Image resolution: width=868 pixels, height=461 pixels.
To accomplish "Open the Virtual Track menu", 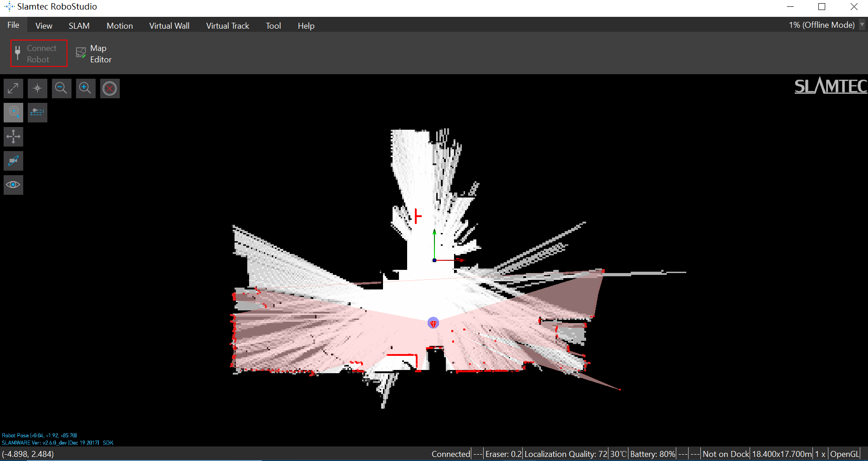I will [x=228, y=26].
